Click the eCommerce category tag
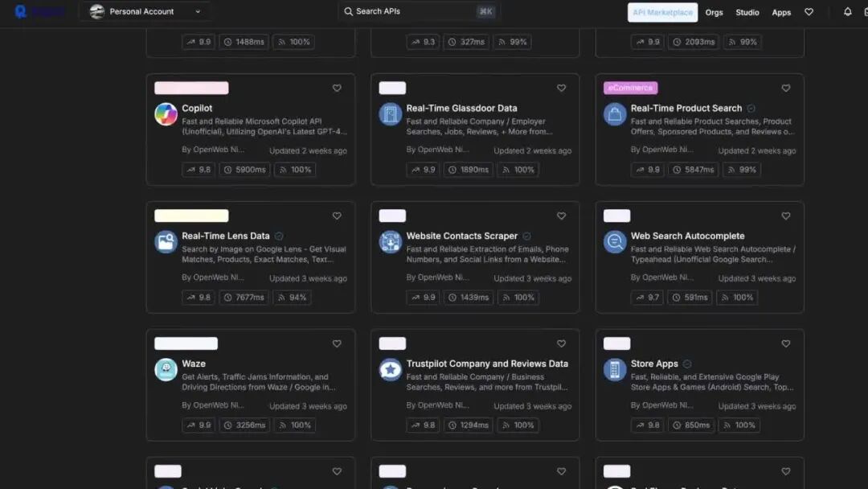This screenshot has width=868, height=489. click(x=631, y=88)
